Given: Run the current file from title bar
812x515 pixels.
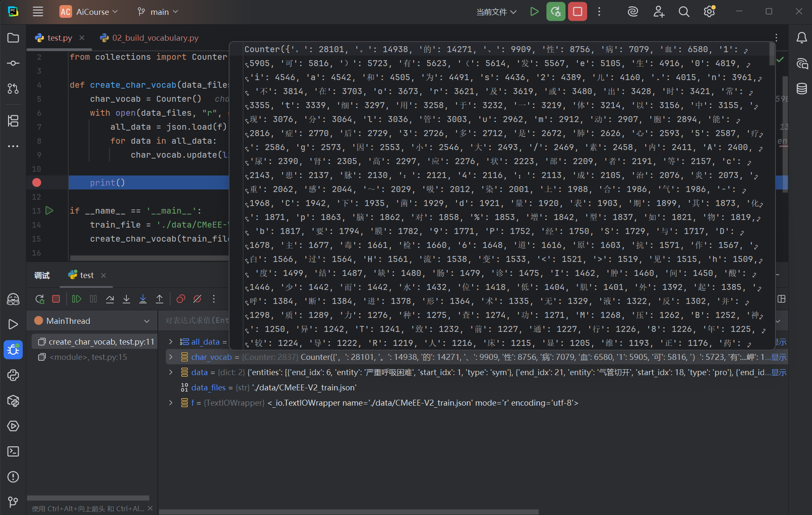Looking at the screenshot, I should click(534, 12).
